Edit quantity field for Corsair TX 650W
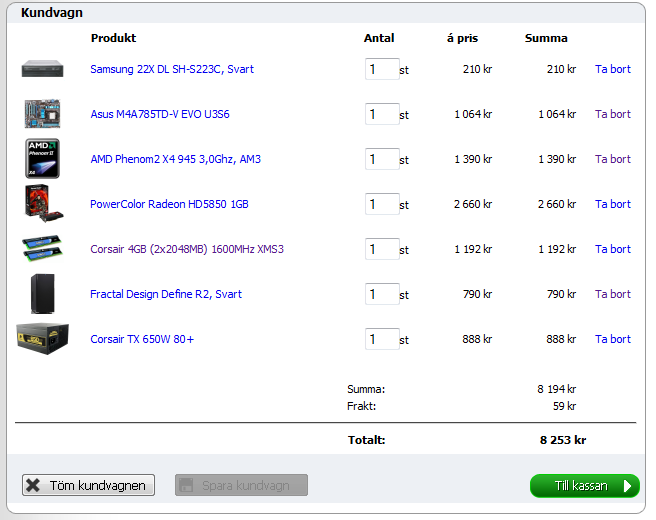Image resolution: width=656 pixels, height=520 pixels. tap(381, 339)
